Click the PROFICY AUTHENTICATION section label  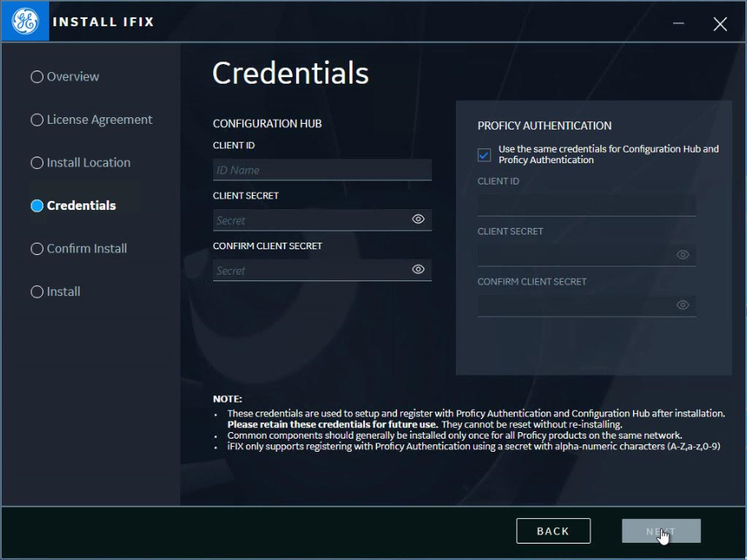pyautogui.click(x=544, y=125)
